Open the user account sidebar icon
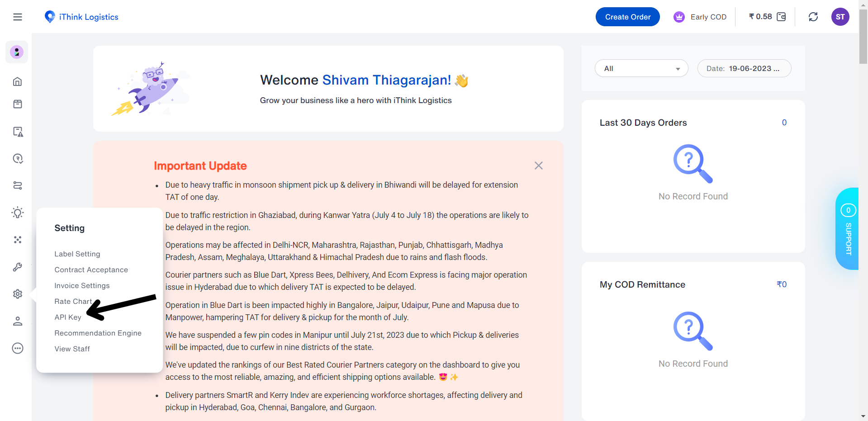The image size is (868, 421). point(18,321)
